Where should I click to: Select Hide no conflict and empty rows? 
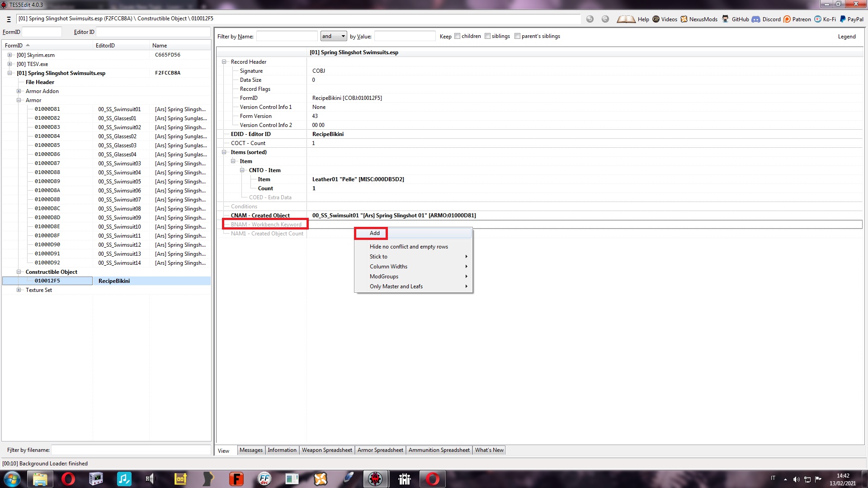click(414, 247)
